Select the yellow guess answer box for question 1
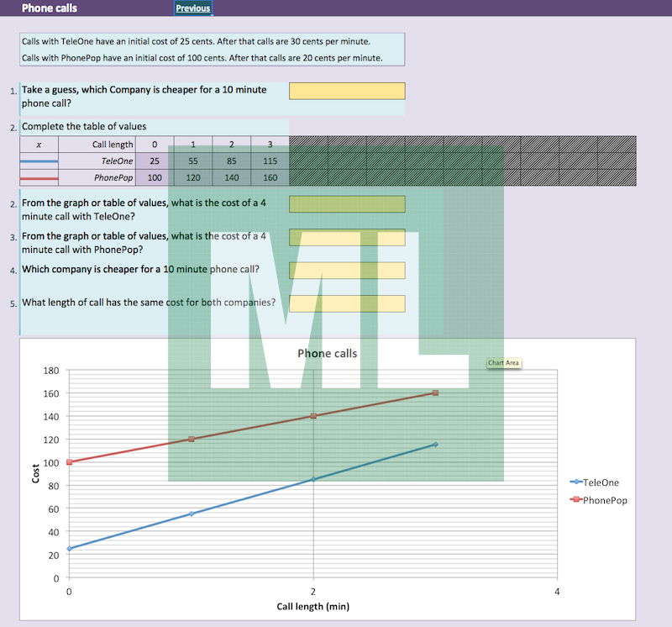Screen dimensions: 672x627 pos(347,91)
